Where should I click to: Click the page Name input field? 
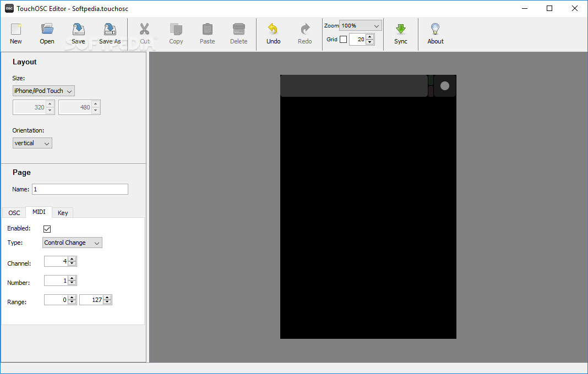(80, 189)
